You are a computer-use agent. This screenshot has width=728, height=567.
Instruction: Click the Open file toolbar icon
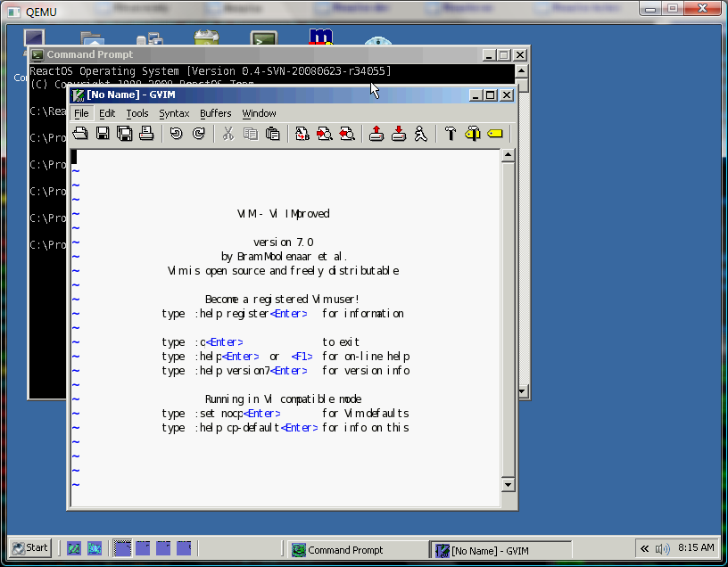tap(80, 134)
